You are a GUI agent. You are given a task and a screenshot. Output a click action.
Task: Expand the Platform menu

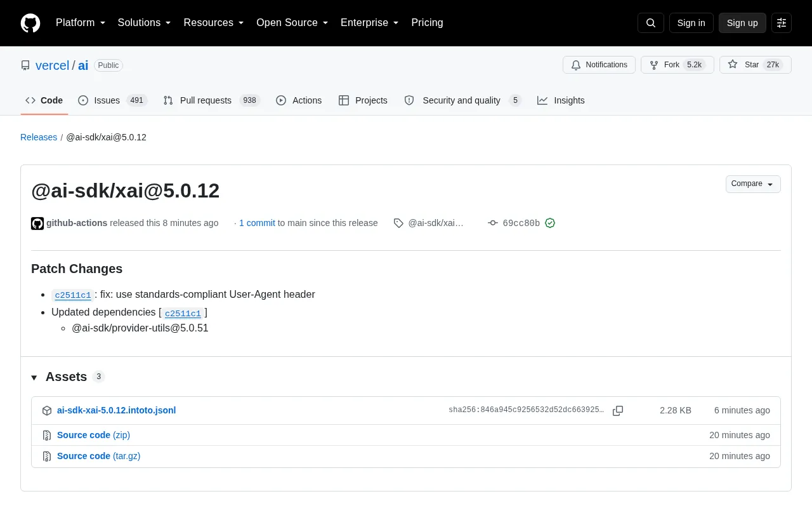pos(81,23)
